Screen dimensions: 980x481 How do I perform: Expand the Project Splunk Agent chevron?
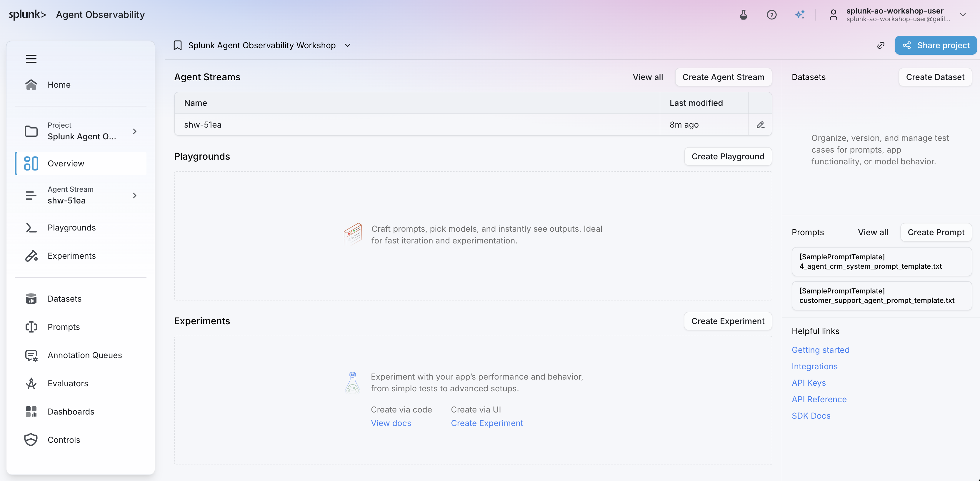[x=135, y=131]
